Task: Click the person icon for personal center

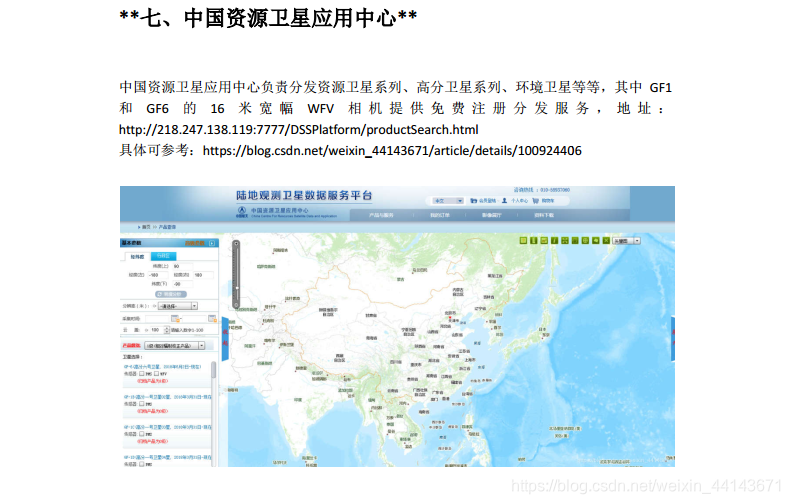Action: coord(504,201)
